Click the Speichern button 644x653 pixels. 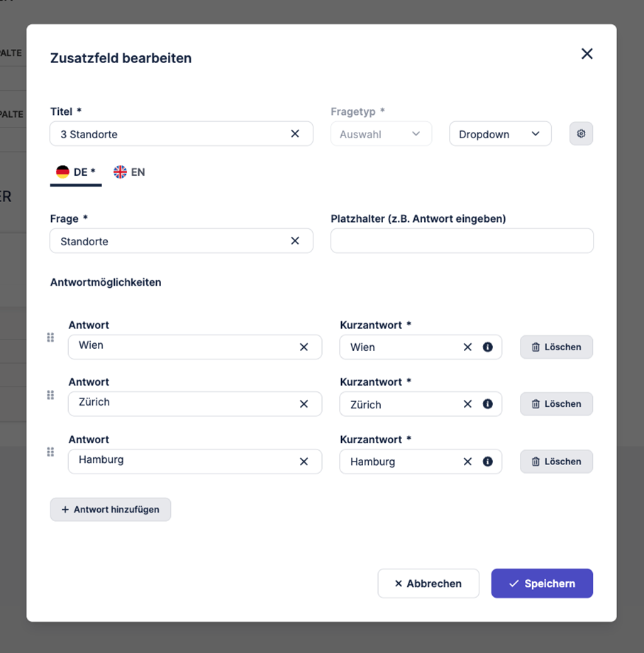pyautogui.click(x=542, y=584)
